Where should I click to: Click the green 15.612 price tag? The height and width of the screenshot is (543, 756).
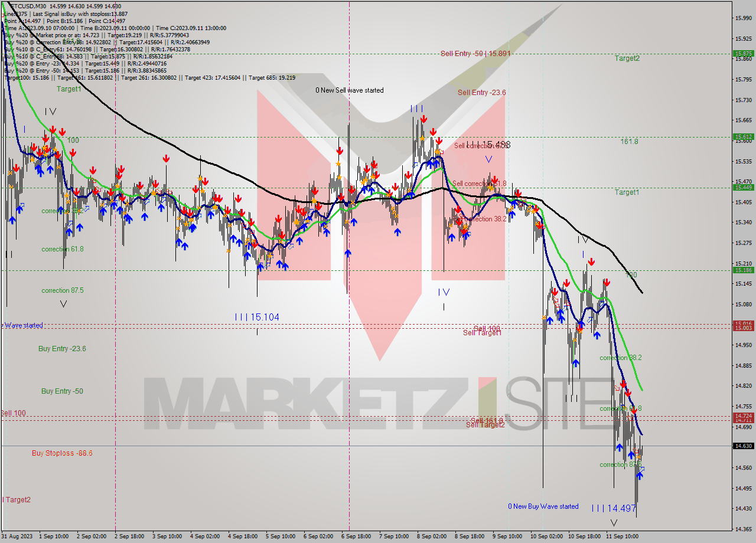coord(743,136)
